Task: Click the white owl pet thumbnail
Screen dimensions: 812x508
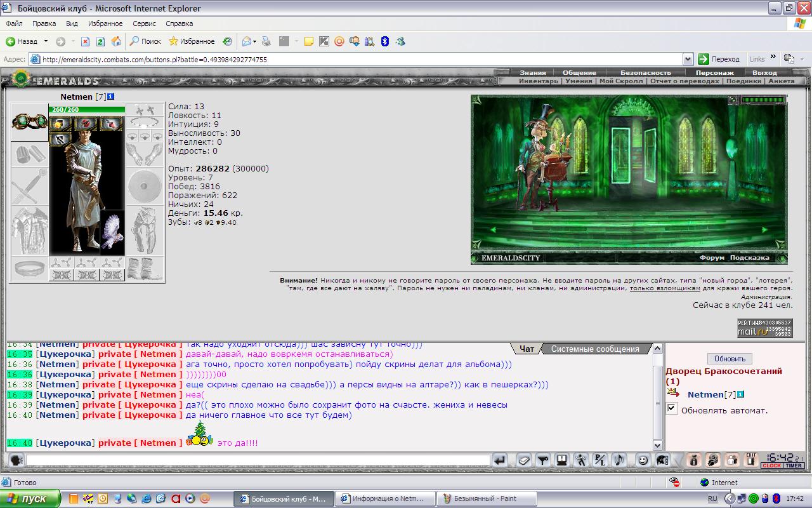Action: 112,232
